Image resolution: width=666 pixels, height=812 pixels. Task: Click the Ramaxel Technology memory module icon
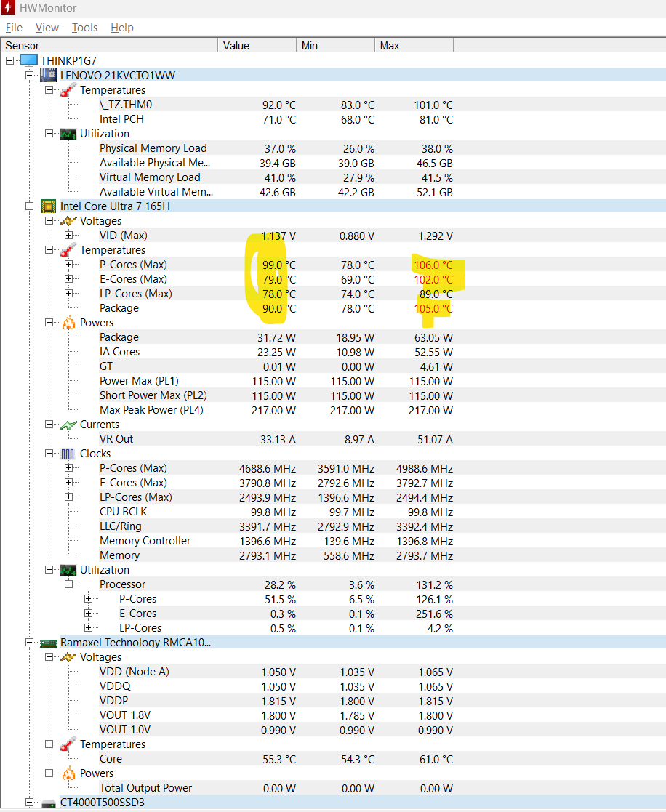[x=49, y=643]
